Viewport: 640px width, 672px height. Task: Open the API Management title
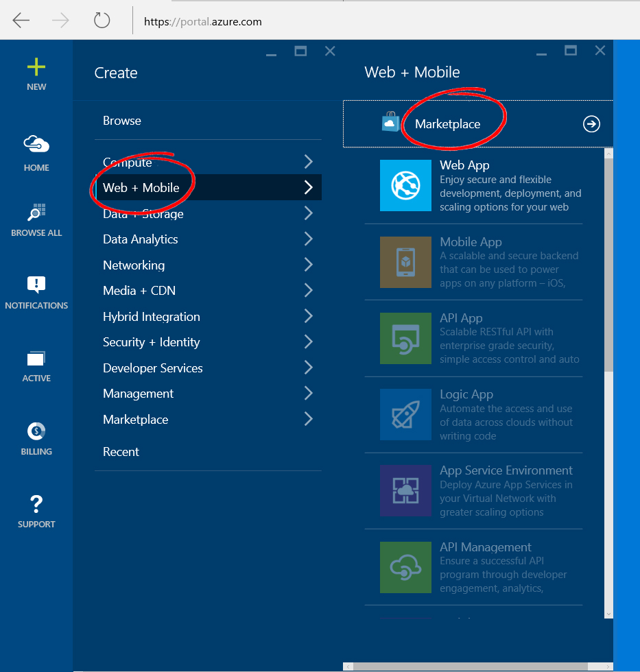pyautogui.click(x=485, y=547)
